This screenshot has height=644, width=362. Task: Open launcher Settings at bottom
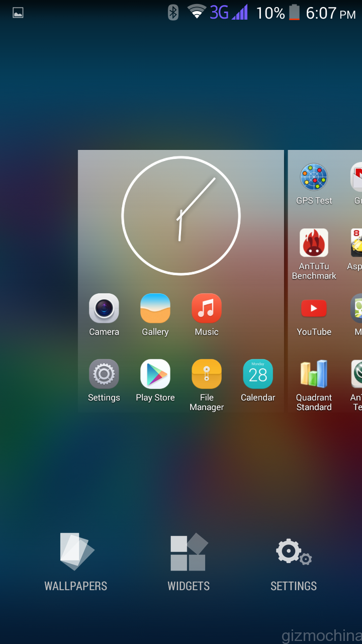[x=294, y=562]
